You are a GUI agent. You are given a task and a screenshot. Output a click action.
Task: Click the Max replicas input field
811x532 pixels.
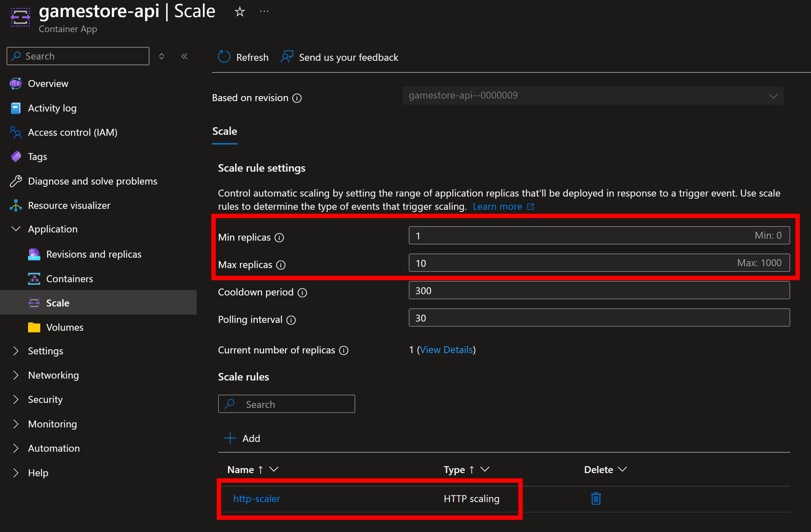(599, 263)
